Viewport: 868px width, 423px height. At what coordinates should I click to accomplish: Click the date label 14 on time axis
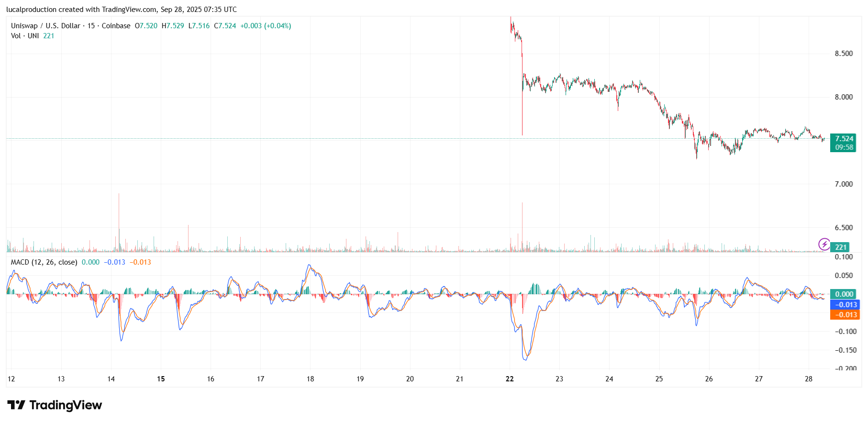point(111,379)
